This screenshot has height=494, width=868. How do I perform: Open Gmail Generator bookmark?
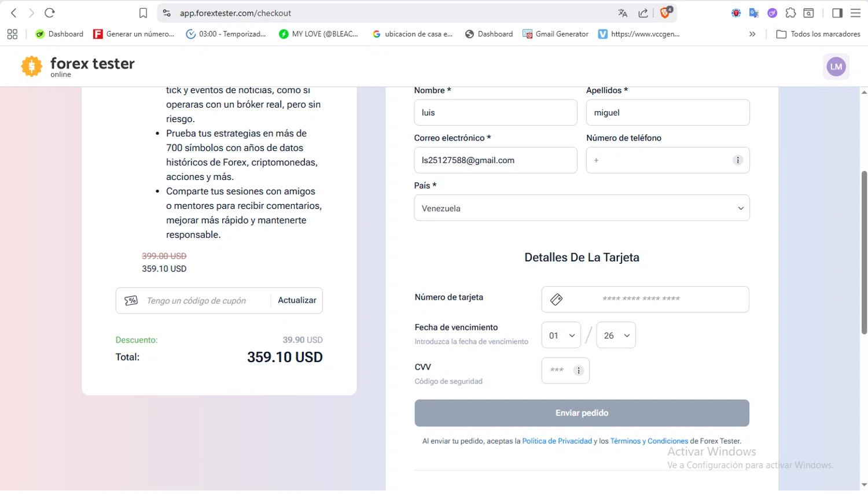pos(556,34)
